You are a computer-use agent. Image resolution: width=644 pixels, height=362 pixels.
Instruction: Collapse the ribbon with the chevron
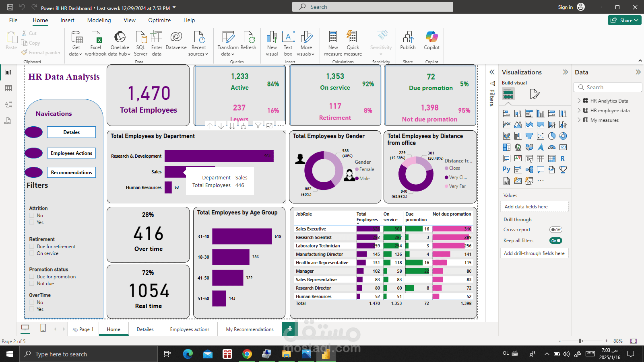coord(640,61)
